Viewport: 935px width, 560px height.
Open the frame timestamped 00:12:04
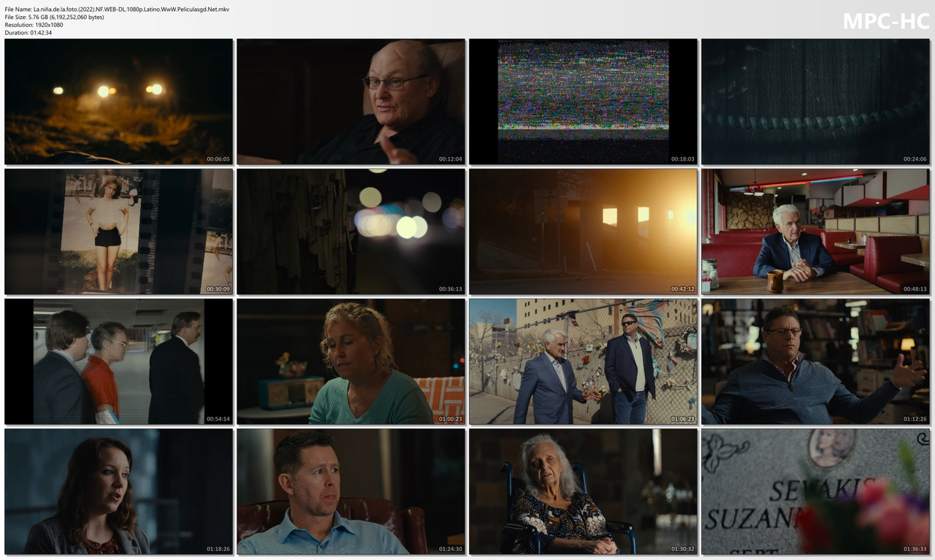[x=351, y=101]
